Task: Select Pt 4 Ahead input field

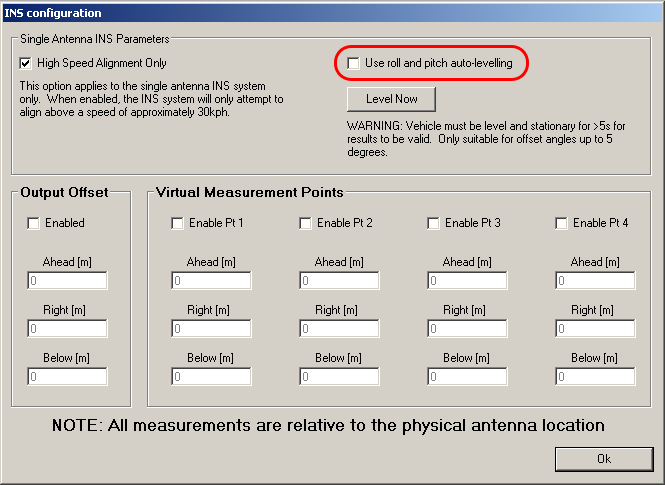Action: (595, 281)
